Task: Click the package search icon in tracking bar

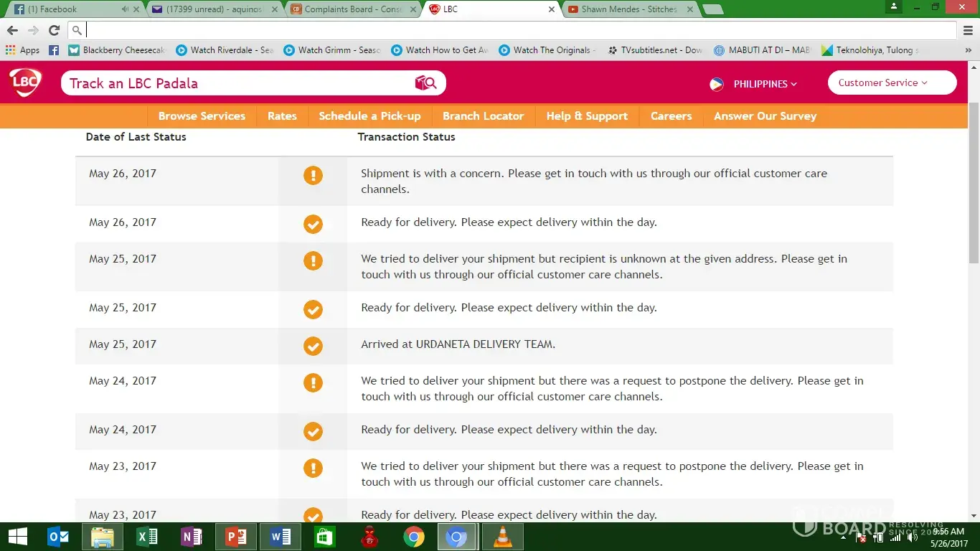Action: 425,83
